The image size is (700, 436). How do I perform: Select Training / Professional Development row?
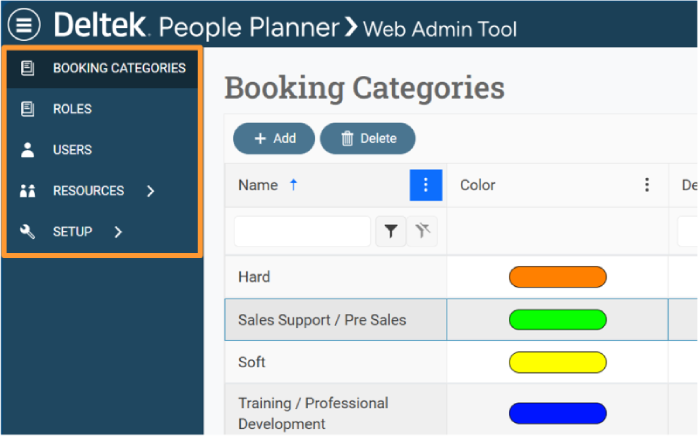pos(313,413)
